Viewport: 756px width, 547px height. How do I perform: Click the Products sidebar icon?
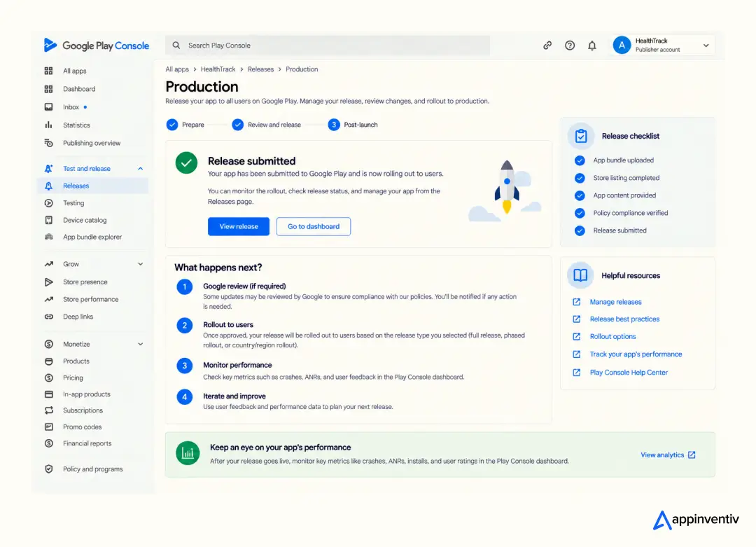tap(49, 361)
